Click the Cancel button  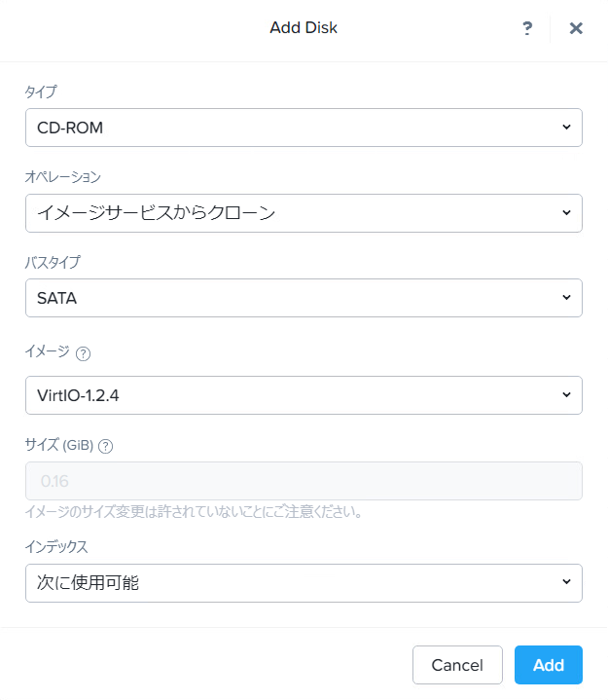tap(457, 665)
